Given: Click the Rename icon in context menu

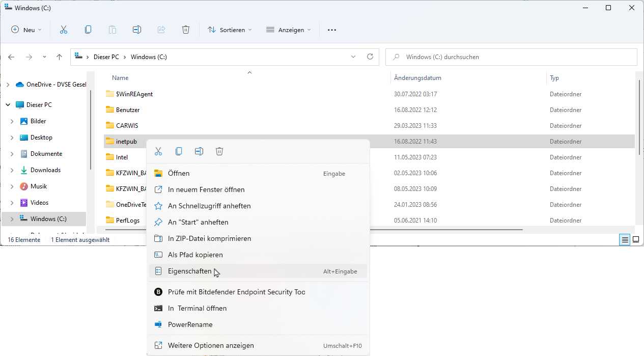Looking at the screenshot, I should [x=199, y=151].
